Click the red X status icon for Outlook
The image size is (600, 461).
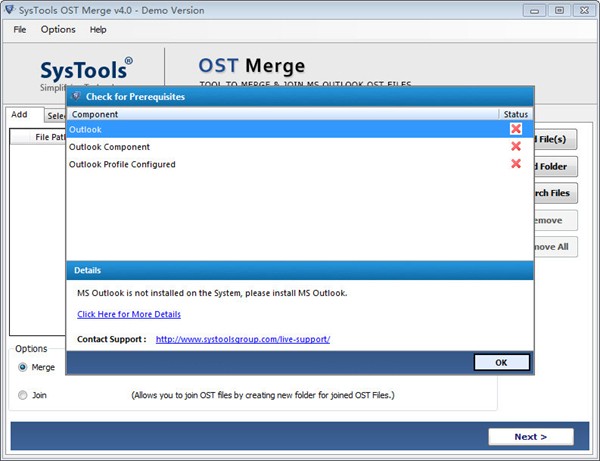pyautogui.click(x=516, y=129)
